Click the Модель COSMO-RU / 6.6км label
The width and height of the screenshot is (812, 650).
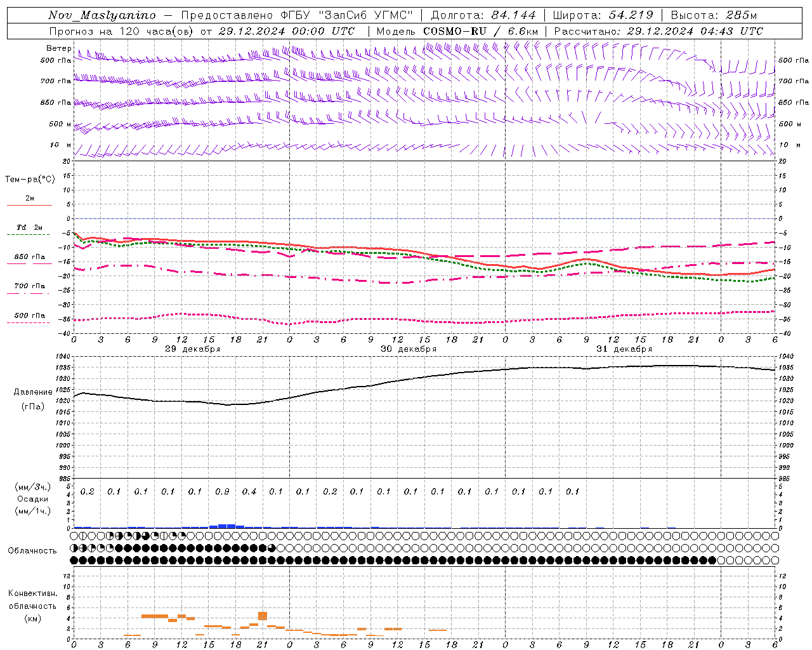tap(457, 31)
